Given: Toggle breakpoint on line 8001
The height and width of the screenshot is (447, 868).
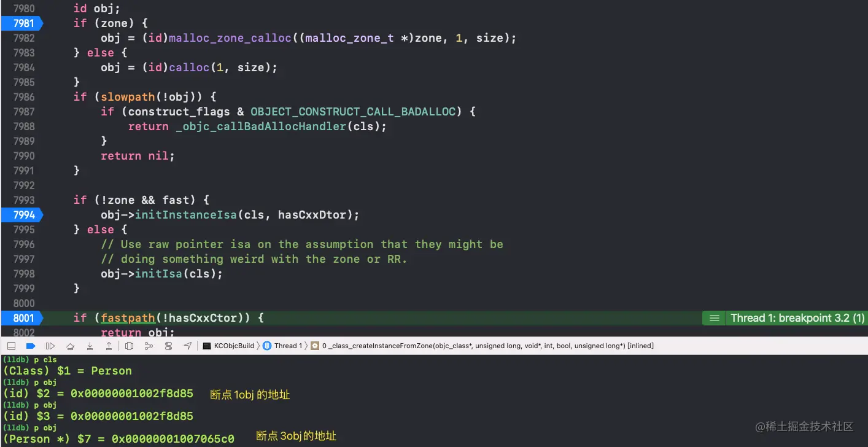Looking at the screenshot, I should (x=21, y=318).
